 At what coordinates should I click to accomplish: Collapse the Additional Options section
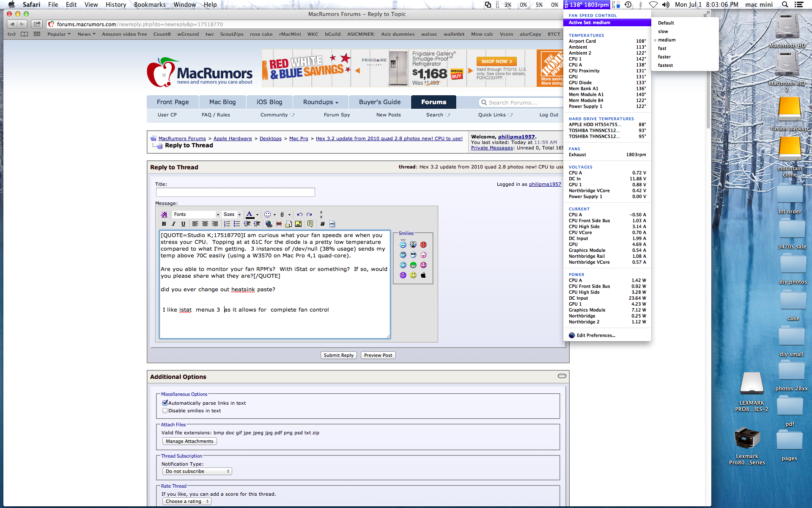pos(562,376)
